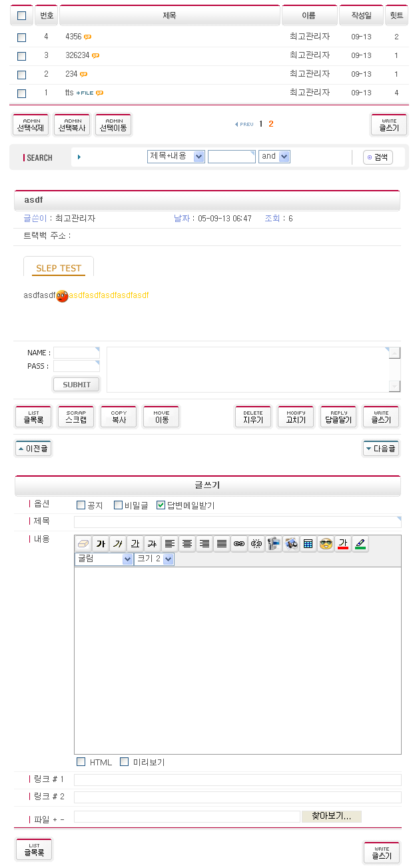Click the 선택삭제 admin button

(31, 125)
